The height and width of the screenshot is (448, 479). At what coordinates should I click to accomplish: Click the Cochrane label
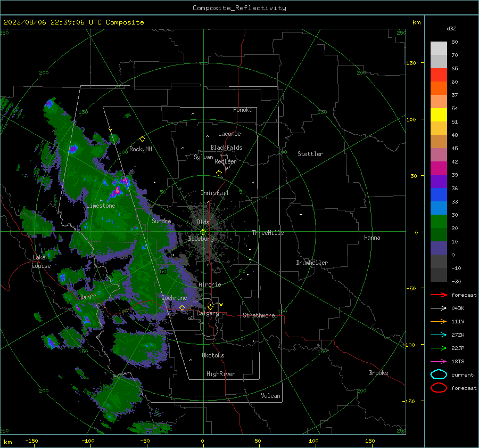tap(174, 298)
